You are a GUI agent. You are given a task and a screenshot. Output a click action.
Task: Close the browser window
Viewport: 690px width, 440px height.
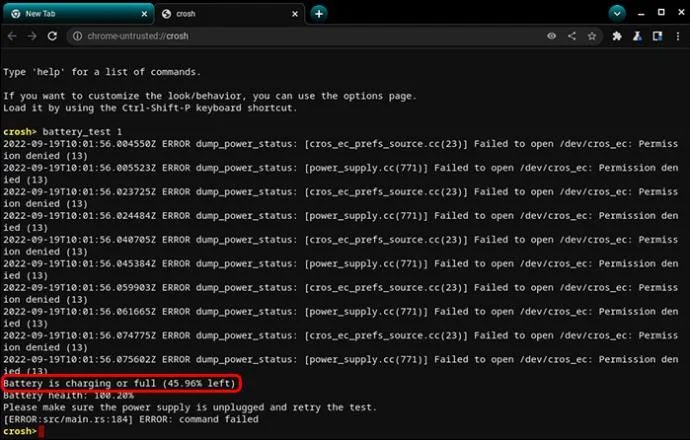tap(681, 12)
